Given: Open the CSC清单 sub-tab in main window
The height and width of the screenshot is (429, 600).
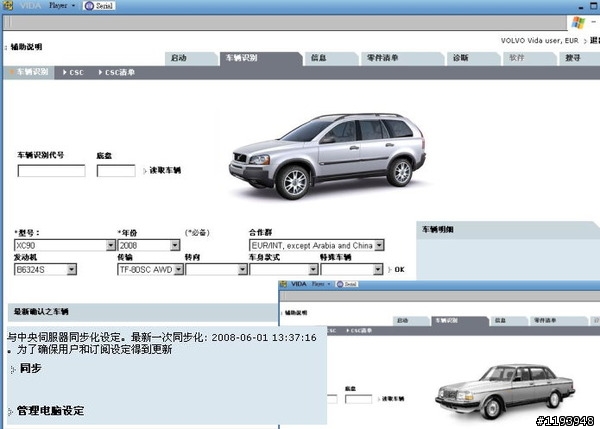Looking at the screenshot, I should coord(117,72).
